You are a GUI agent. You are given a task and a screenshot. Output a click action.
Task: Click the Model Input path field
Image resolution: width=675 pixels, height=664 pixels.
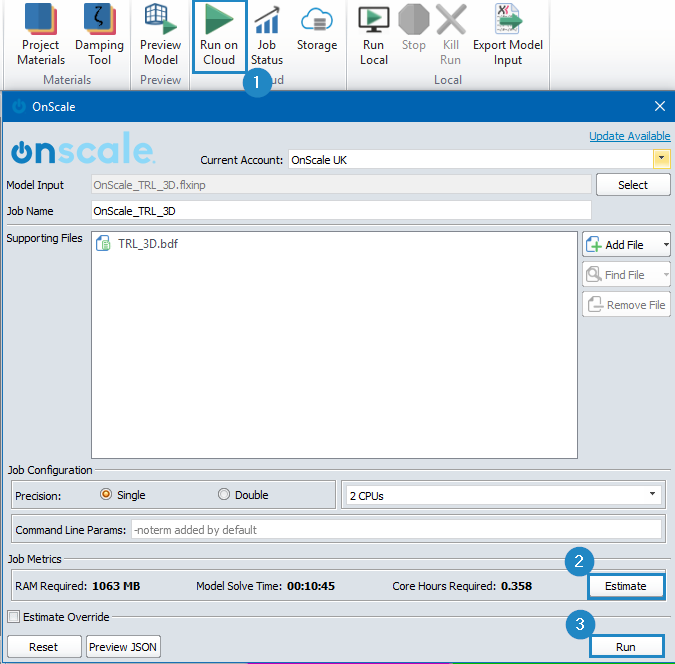[341, 185]
